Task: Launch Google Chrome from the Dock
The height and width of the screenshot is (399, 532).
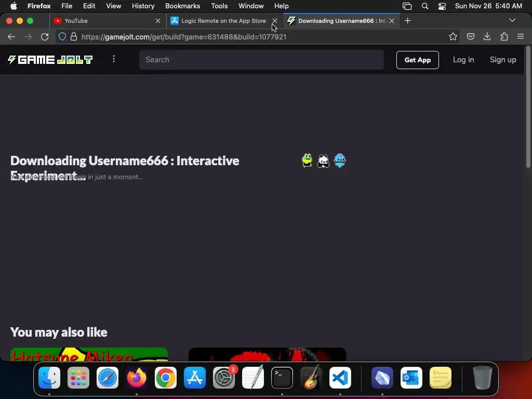Action: click(166, 378)
